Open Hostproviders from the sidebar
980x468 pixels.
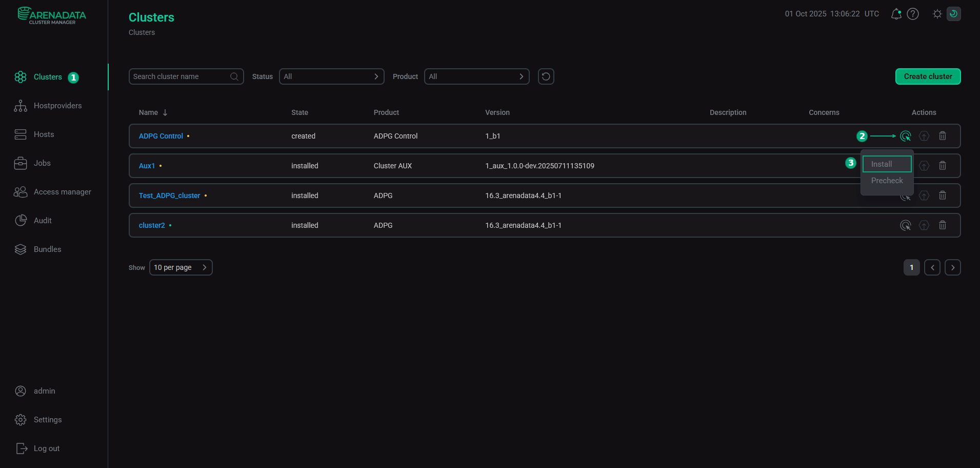pos(57,105)
